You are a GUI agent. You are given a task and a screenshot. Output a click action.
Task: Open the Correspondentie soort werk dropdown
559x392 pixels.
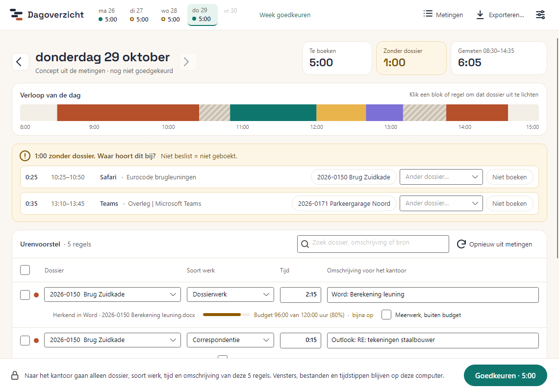[x=230, y=340]
